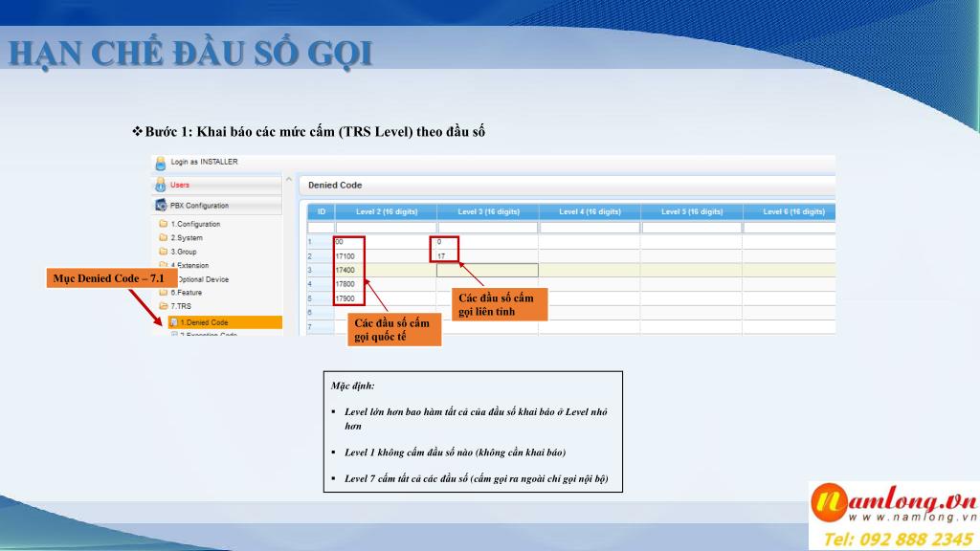Focus the Level 4 filter input field
980x551 pixels.
[590, 228]
